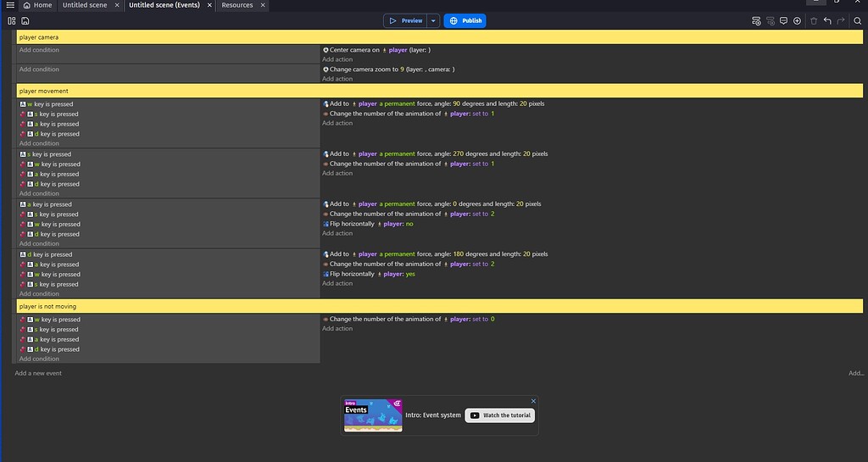Click the add sub-event toolbar icon

pyautogui.click(x=770, y=21)
